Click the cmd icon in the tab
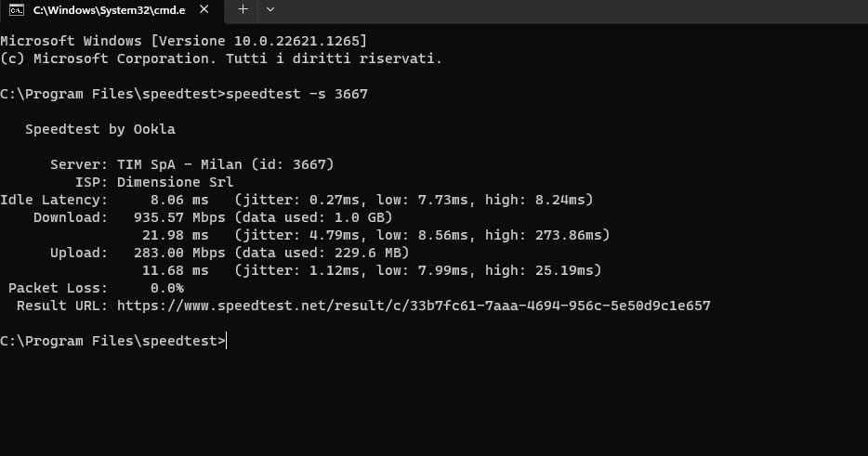This screenshot has width=868, height=456. coord(17,10)
